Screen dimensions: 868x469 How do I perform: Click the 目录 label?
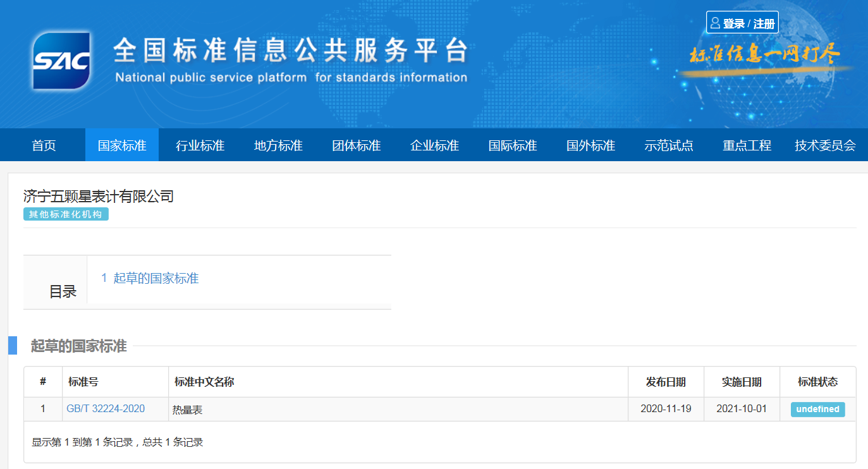click(63, 291)
